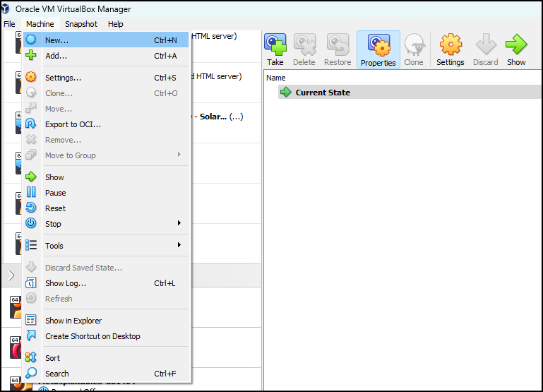Open the Help menu

(115, 24)
